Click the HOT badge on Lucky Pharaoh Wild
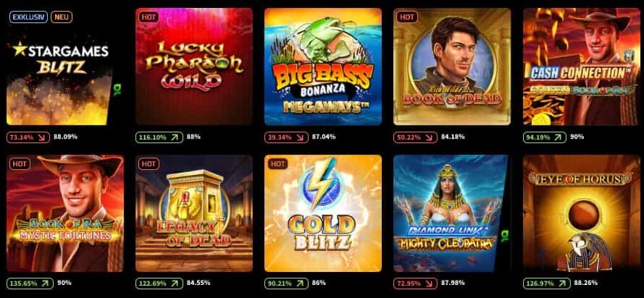 tap(149, 17)
